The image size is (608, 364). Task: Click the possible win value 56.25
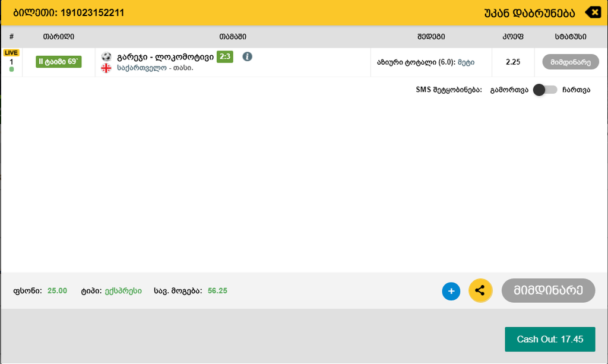pos(217,291)
